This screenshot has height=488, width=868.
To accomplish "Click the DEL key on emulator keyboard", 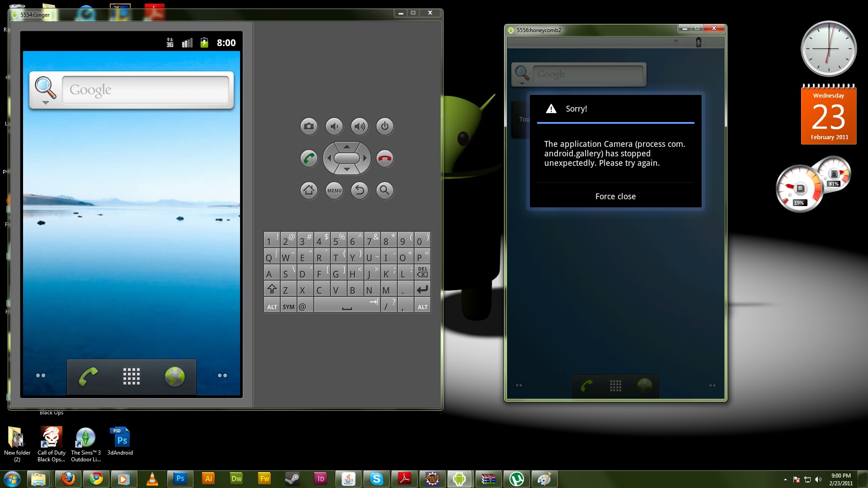I will (422, 272).
